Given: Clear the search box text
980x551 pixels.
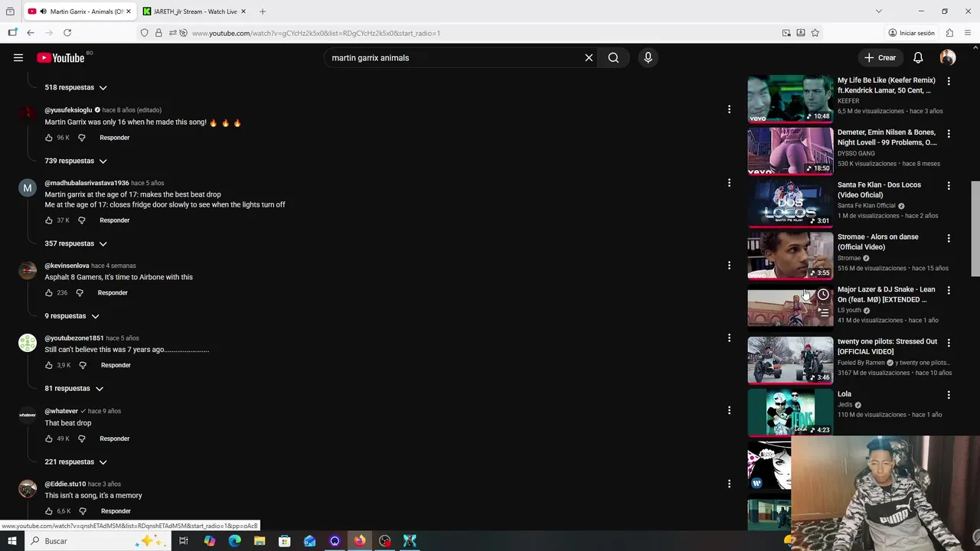Looking at the screenshot, I should coord(589,57).
